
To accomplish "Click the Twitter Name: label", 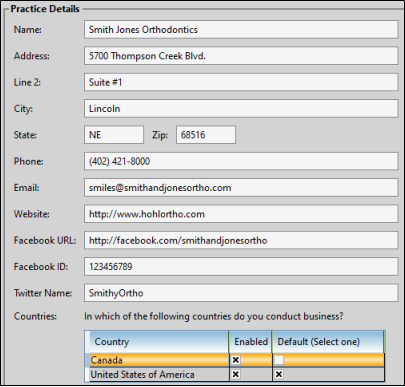I will point(43,293).
